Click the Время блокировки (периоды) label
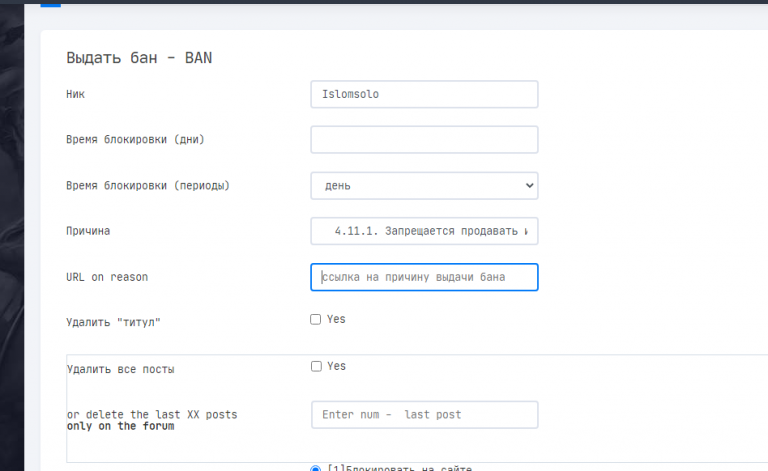This screenshot has height=471, width=768. coord(148,186)
